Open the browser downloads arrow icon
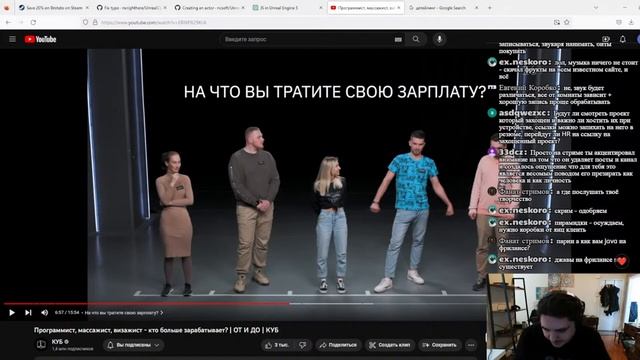This screenshot has height=360, width=640. tap(631, 22)
